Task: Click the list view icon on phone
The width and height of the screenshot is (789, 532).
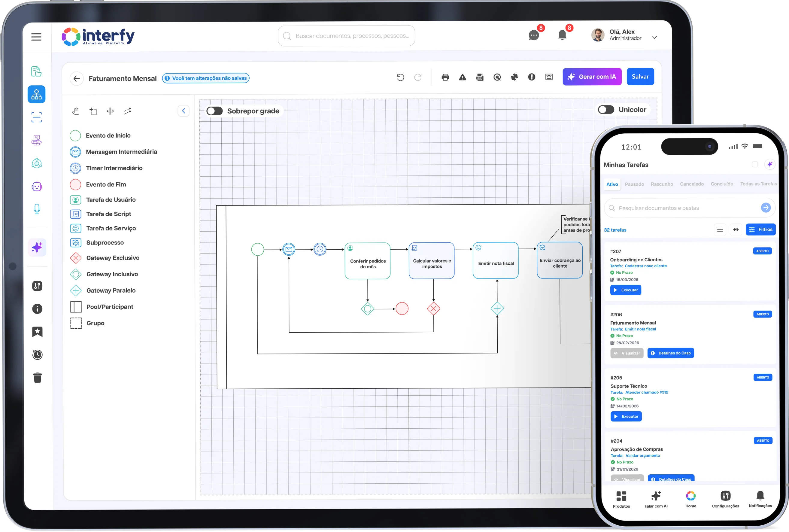Action: point(720,230)
